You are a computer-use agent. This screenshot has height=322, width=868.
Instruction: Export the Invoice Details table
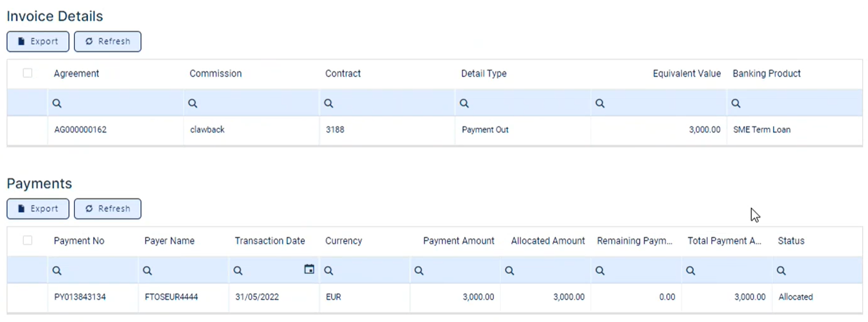click(x=38, y=41)
